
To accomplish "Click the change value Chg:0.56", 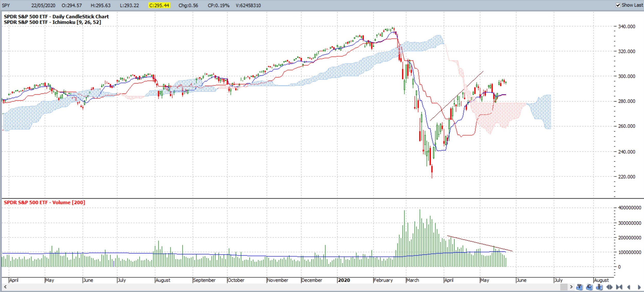I will 188,5.
